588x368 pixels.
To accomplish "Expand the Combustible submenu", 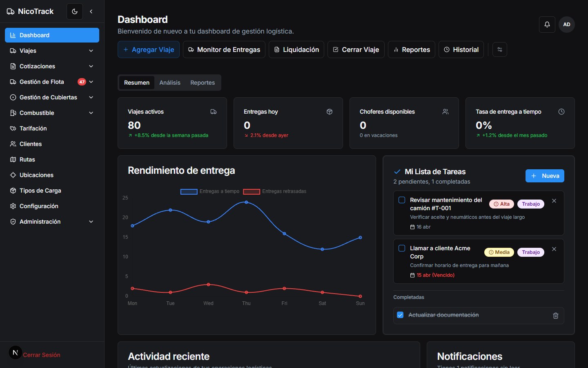I will [x=52, y=113].
